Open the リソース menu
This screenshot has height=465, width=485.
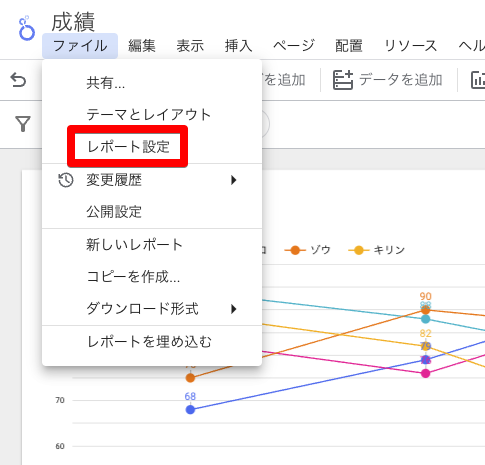pyautogui.click(x=411, y=46)
